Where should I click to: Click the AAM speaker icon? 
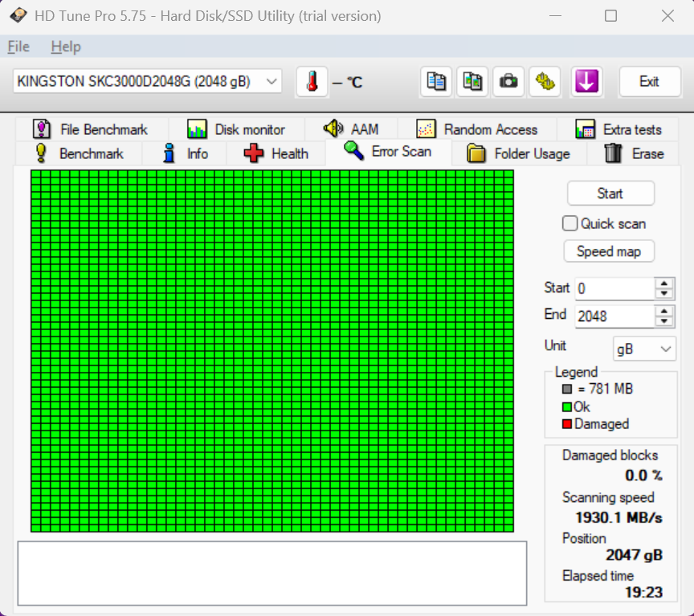pyautogui.click(x=333, y=129)
